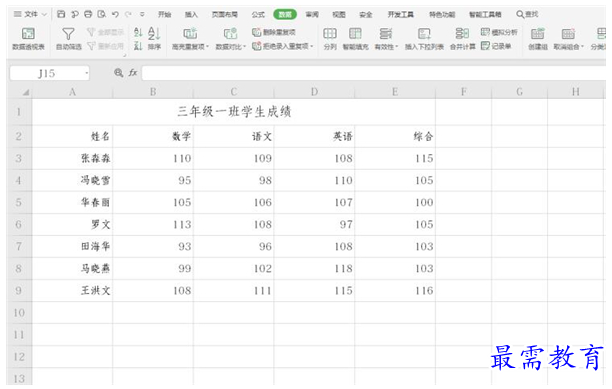This screenshot has height=389, width=612.
Task: Click the Print Preview icon
Action: pos(101,14)
